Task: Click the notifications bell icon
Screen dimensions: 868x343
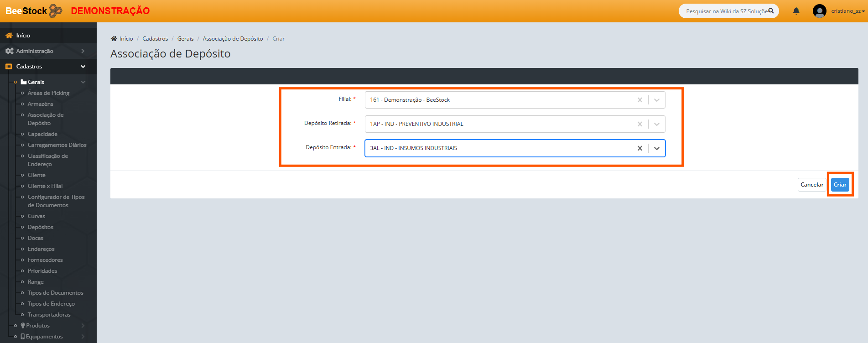Action: [x=796, y=11]
